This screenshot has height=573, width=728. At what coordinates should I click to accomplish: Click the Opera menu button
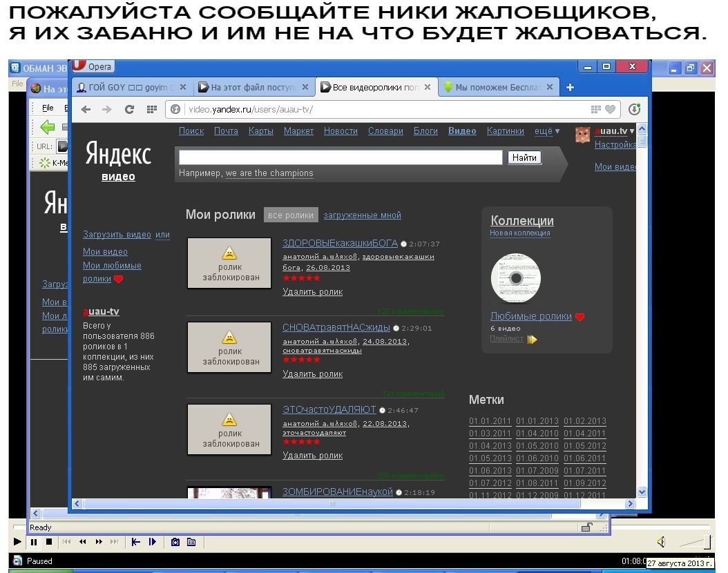(x=92, y=66)
